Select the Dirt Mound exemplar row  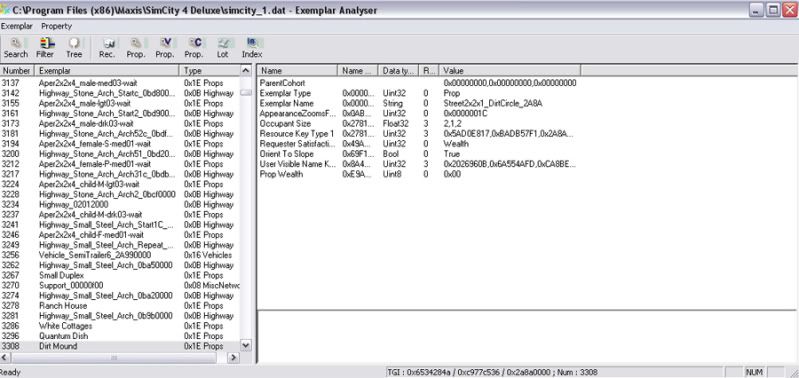click(120, 346)
